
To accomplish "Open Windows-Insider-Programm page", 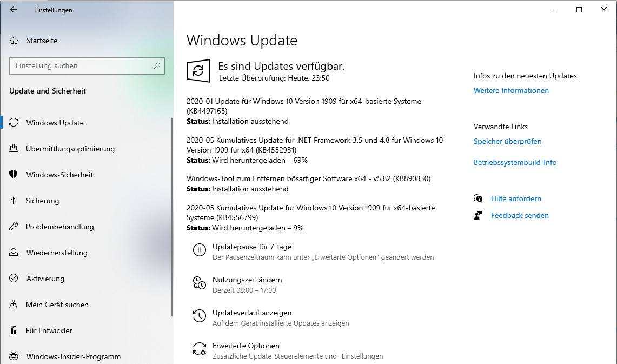I will [74, 356].
